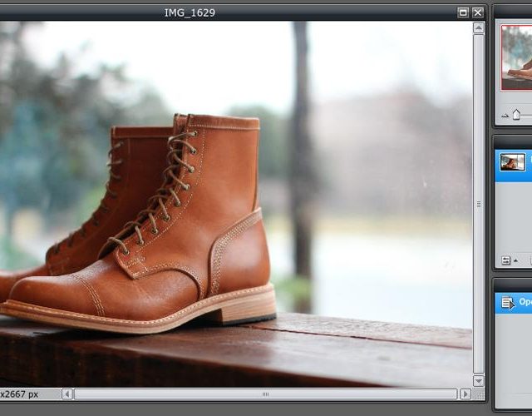Maximize the IMG_1629 document window
This screenshot has width=532, height=416.
pos(463,12)
